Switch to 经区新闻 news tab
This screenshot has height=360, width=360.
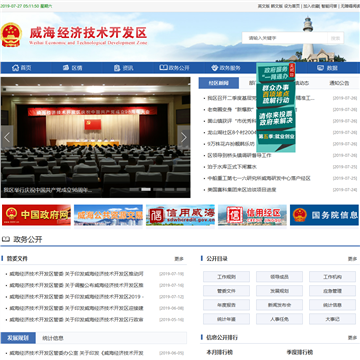219,83
